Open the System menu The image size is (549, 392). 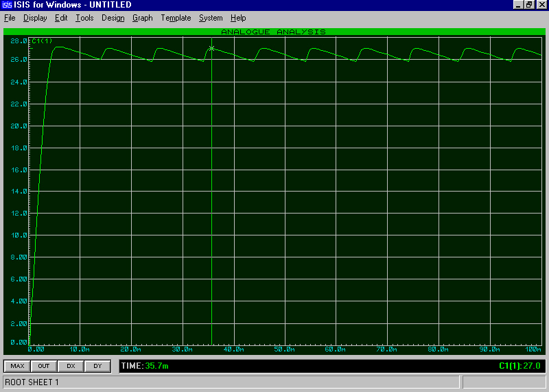[211, 18]
